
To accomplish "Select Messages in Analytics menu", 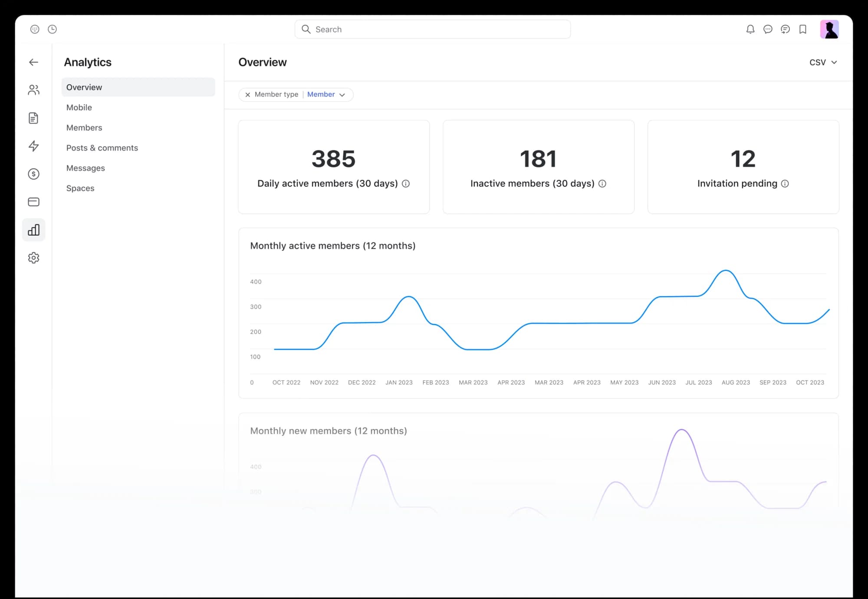I will coord(85,168).
